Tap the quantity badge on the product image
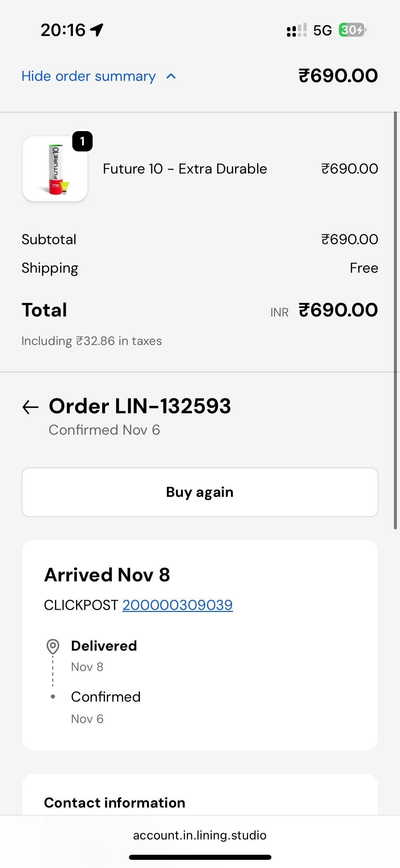Image resolution: width=400 pixels, height=868 pixels. tap(82, 141)
